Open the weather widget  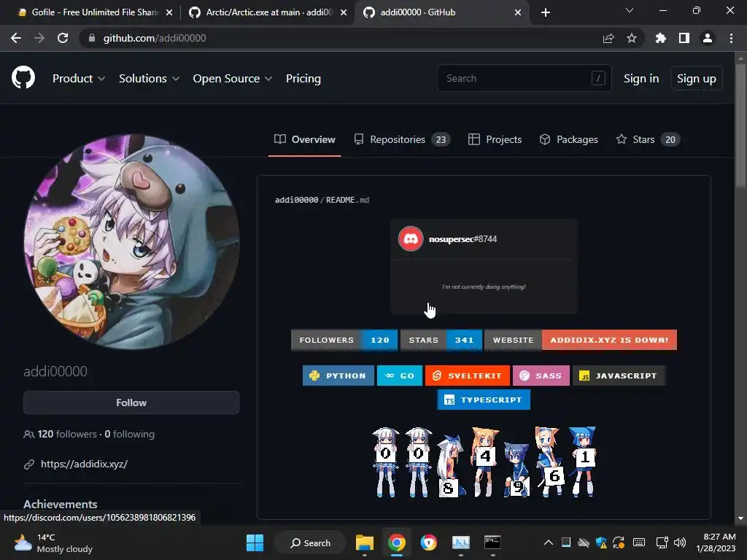pos(53,542)
